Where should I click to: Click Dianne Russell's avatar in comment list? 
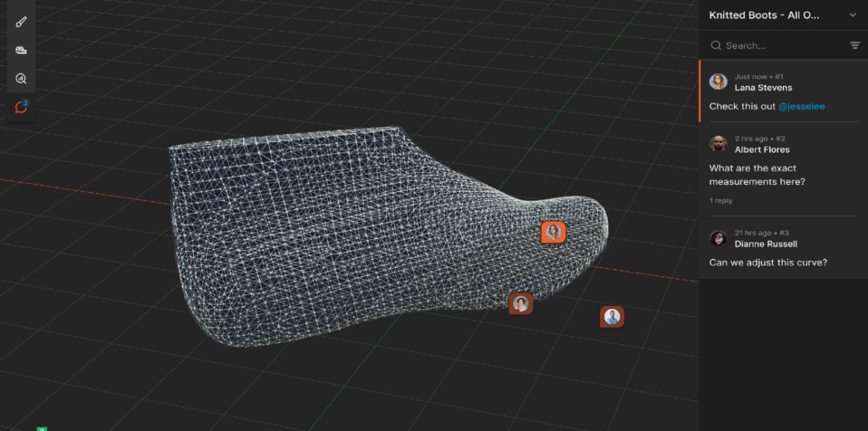pyautogui.click(x=718, y=238)
